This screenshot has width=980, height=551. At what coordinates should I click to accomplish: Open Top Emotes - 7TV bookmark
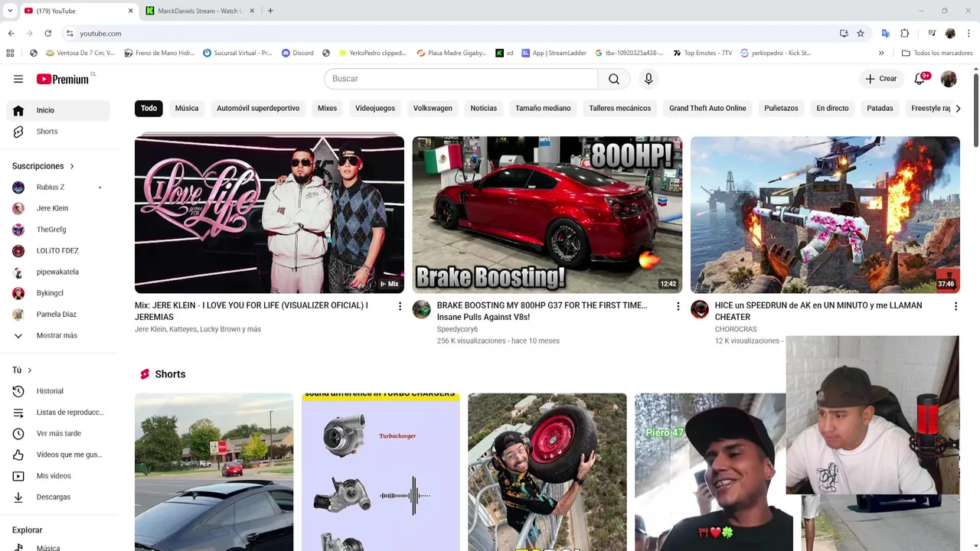(x=703, y=53)
